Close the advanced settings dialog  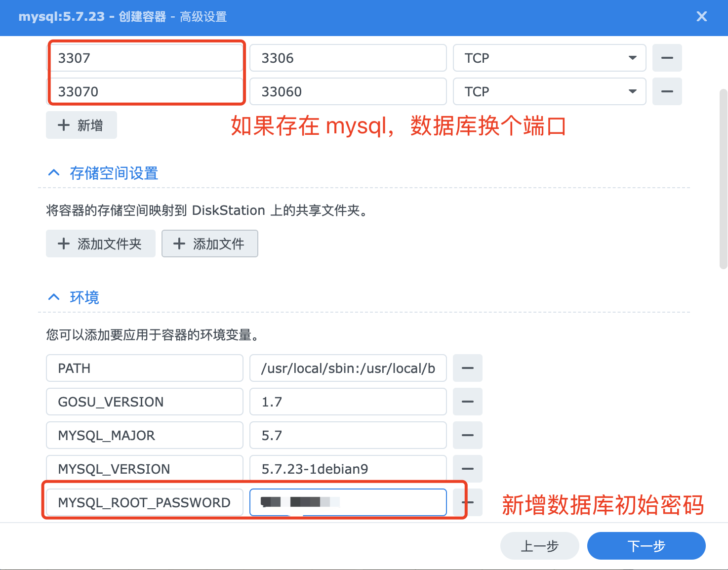coord(701,17)
